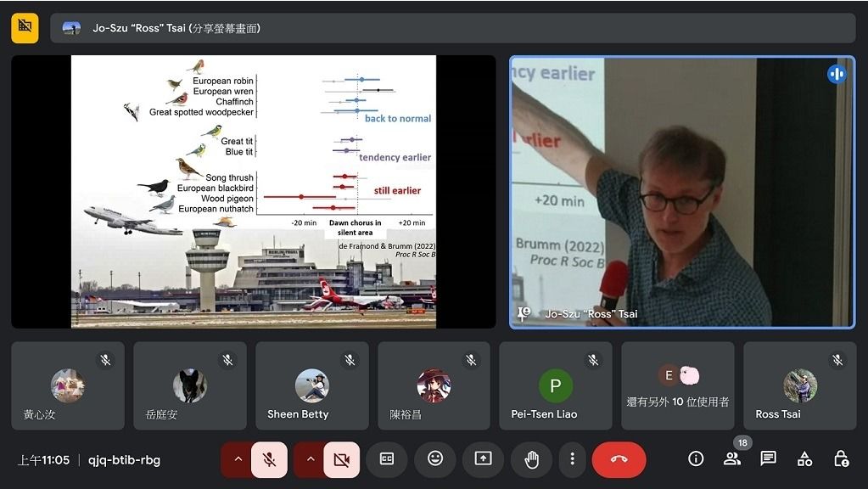
Task: Click the present screen icon
Action: click(x=483, y=459)
